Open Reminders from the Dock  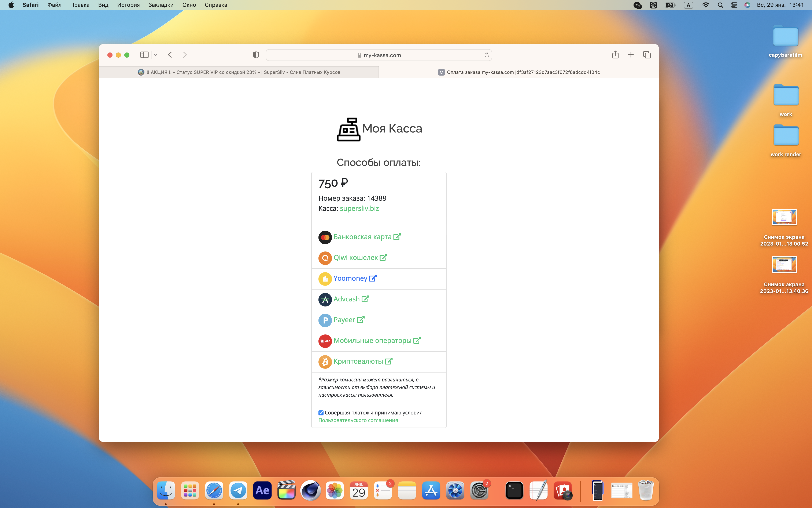click(x=383, y=490)
